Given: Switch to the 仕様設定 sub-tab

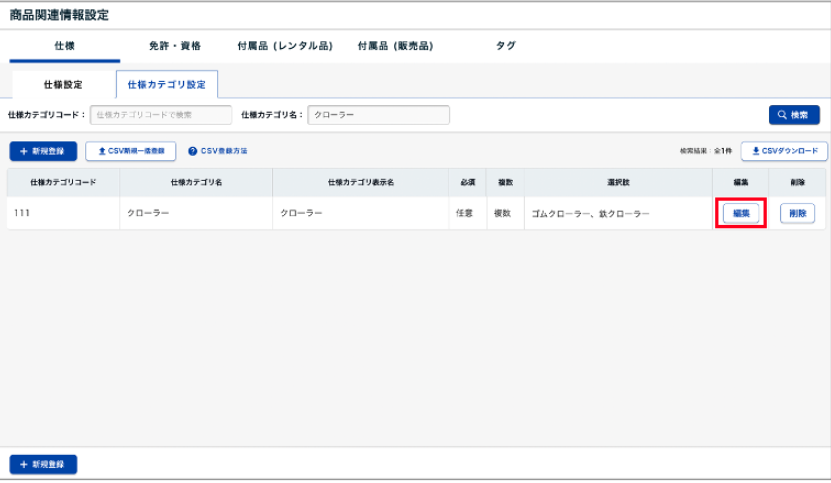Looking at the screenshot, I should coord(63,85).
